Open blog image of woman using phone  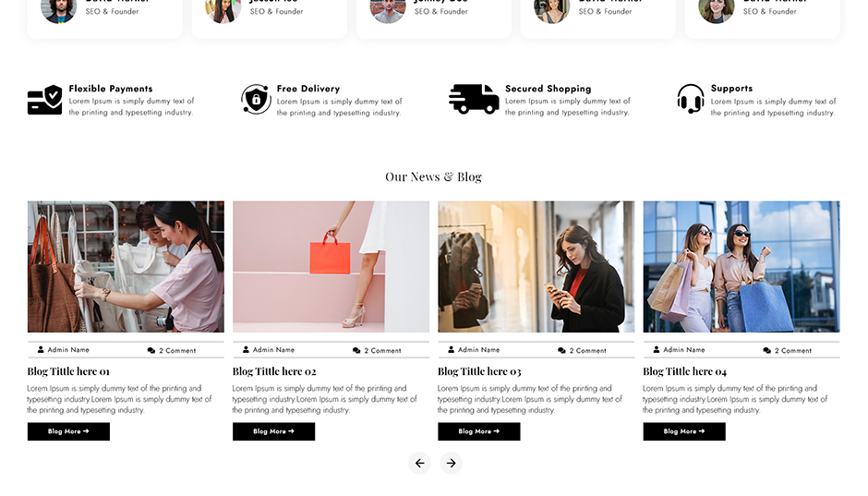click(536, 266)
